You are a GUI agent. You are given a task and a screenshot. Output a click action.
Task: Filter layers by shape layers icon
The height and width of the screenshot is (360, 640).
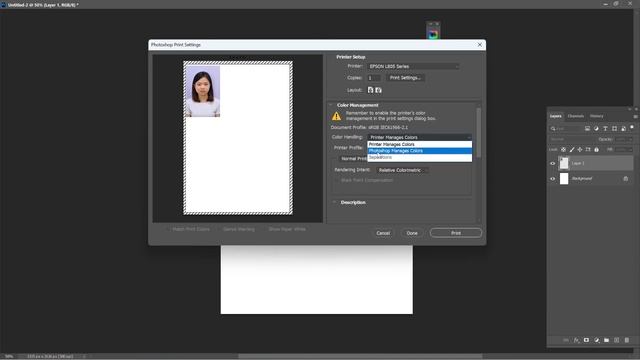click(x=614, y=129)
